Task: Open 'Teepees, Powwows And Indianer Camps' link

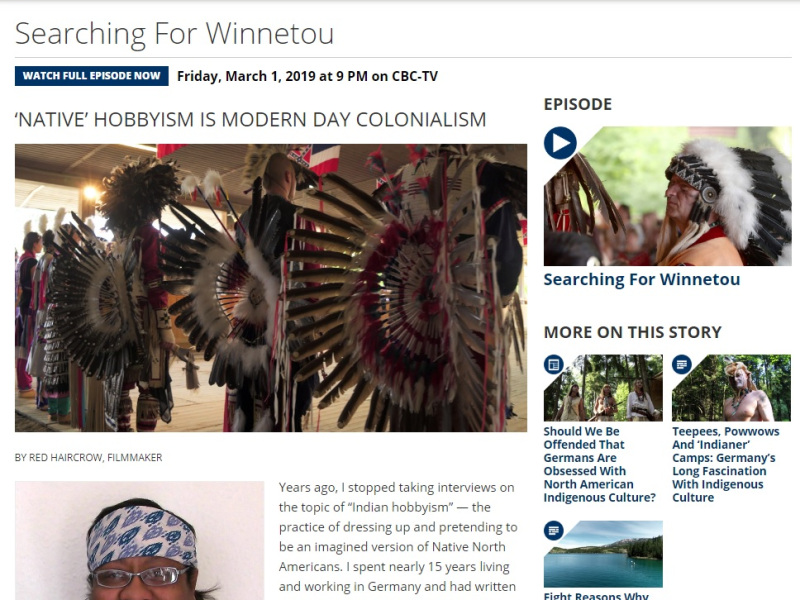Action: click(x=726, y=464)
